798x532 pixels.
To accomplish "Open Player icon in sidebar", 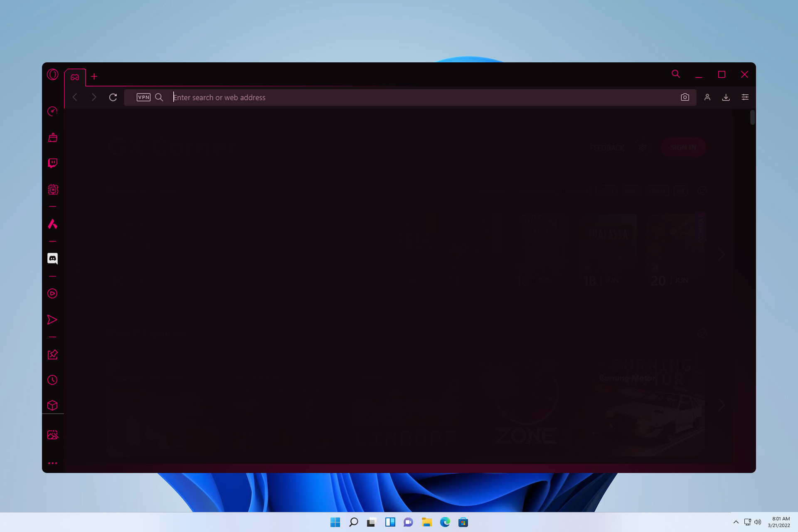I will [x=52, y=293].
